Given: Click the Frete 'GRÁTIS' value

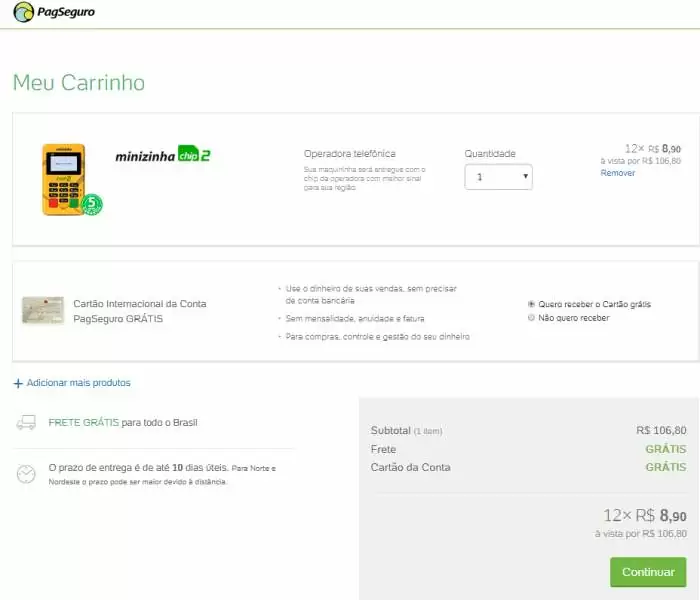Looking at the screenshot, I should [666, 449].
